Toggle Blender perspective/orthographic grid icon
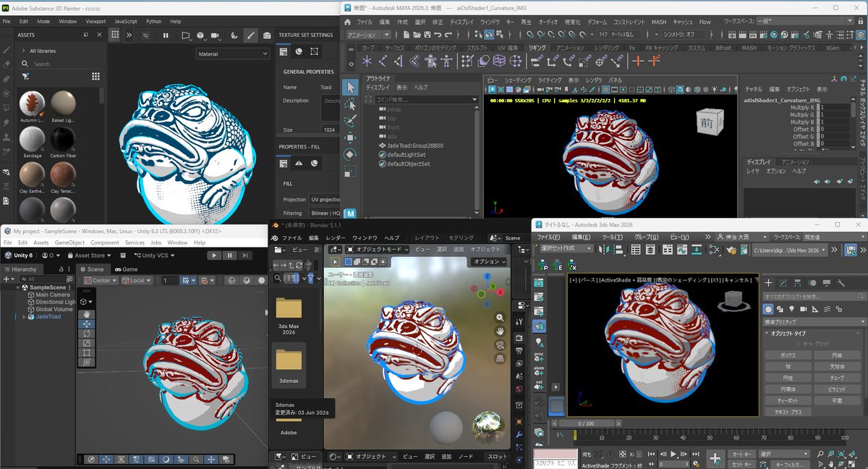Viewport: 868px width, 469px height. (500, 359)
